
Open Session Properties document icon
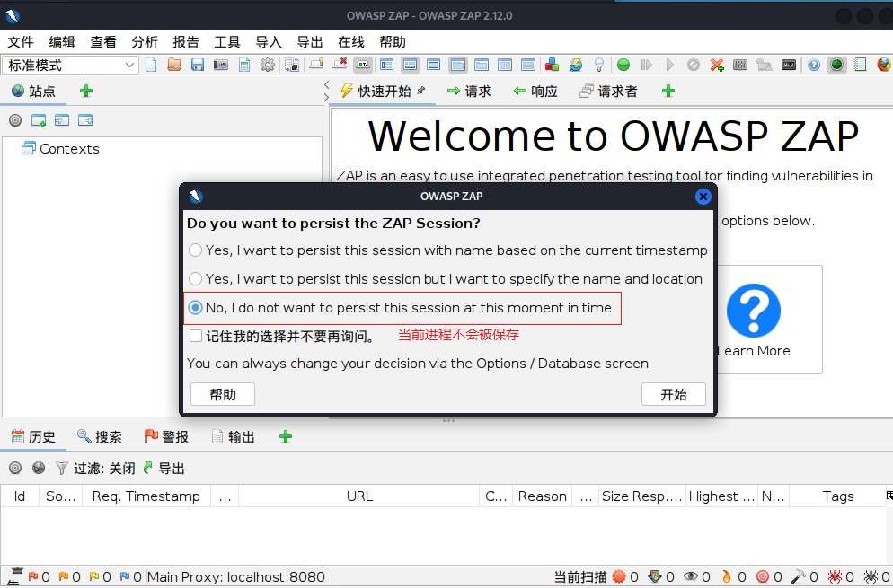(x=244, y=65)
